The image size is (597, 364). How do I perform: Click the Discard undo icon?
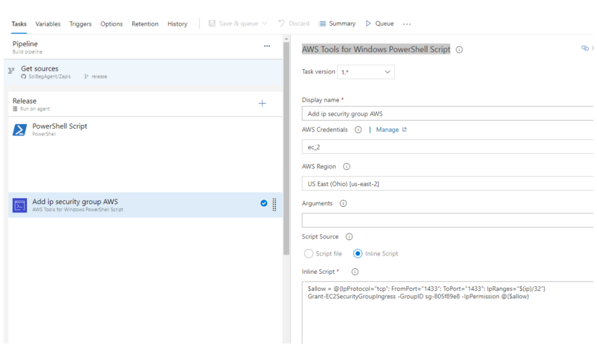[x=281, y=23]
